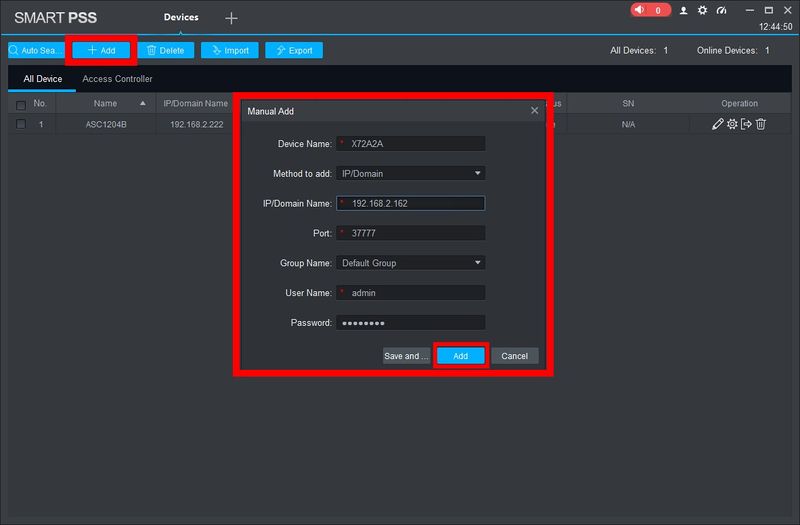Open the Group Name dropdown
This screenshot has width=800, height=525.
pos(411,263)
